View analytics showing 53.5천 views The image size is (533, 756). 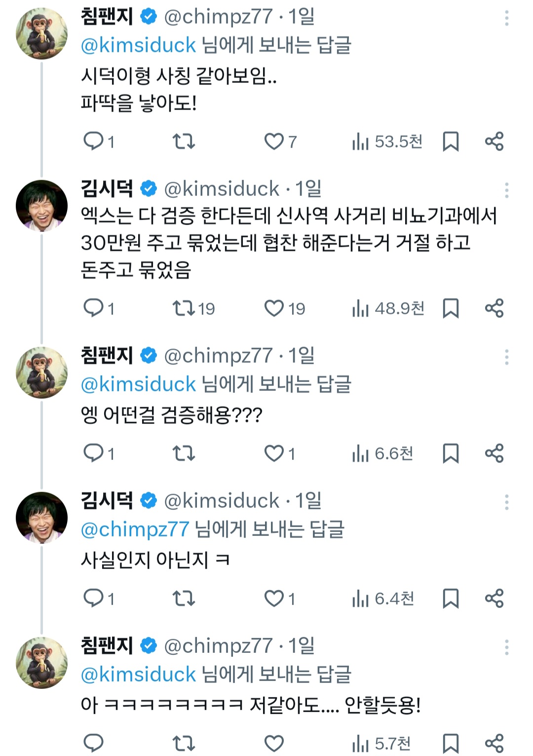coord(387,142)
